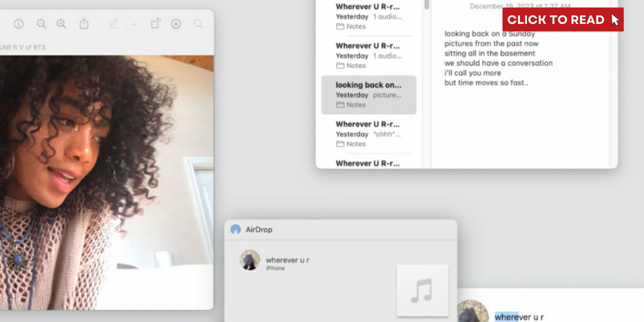644x322 pixels.
Task: Click the red CLICK TO READ button
Action: click(563, 19)
